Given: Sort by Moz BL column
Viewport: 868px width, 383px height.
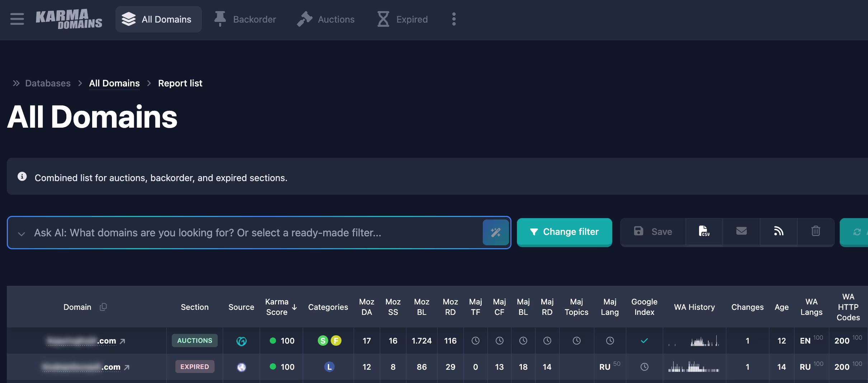Looking at the screenshot, I should (421, 307).
